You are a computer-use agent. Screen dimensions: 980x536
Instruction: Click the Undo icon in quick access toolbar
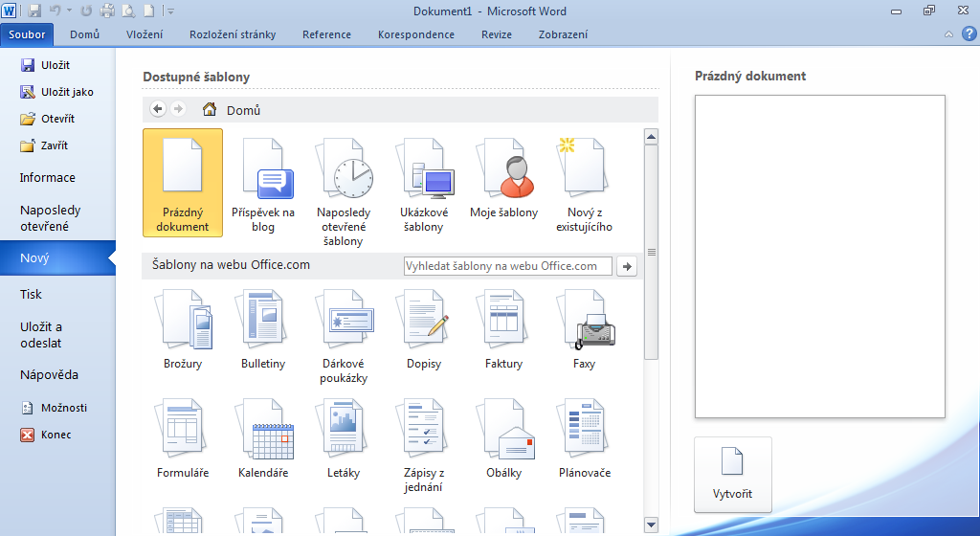tap(55, 11)
